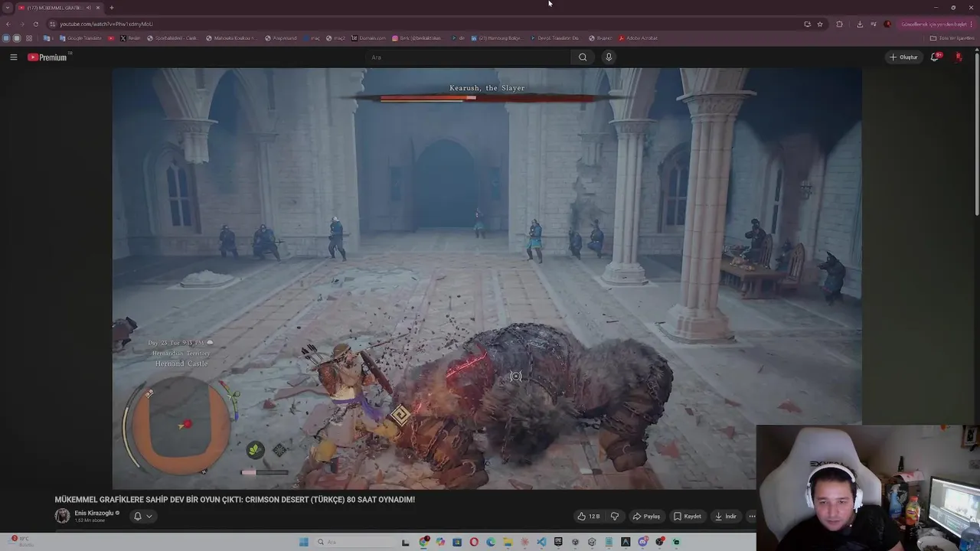Screen dimensions: 980x551
Task: Open a new browser tab
Action: [x=112, y=8]
